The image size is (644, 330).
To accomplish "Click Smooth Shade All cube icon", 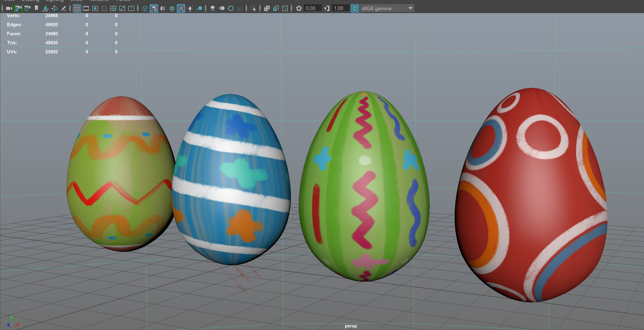I will click(x=154, y=8).
